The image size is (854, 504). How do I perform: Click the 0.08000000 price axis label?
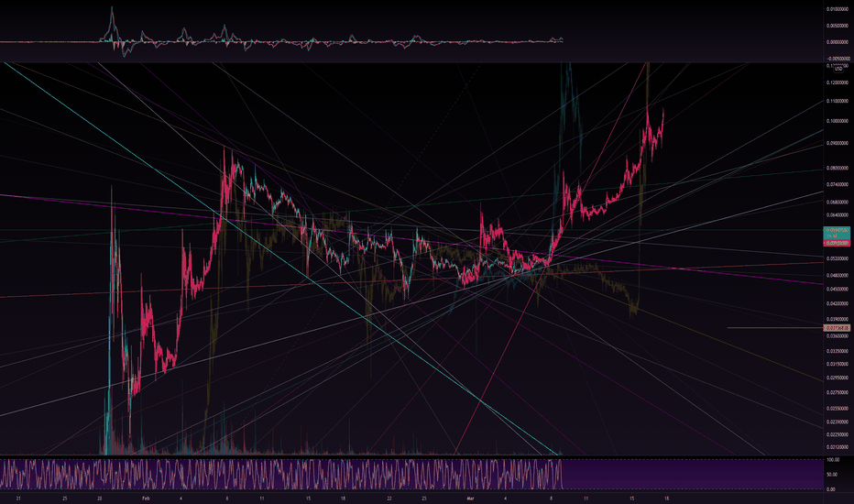838,169
